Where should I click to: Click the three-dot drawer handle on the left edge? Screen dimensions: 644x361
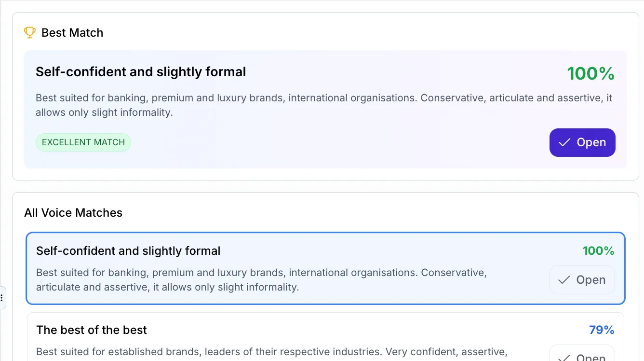(x=2, y=298)
